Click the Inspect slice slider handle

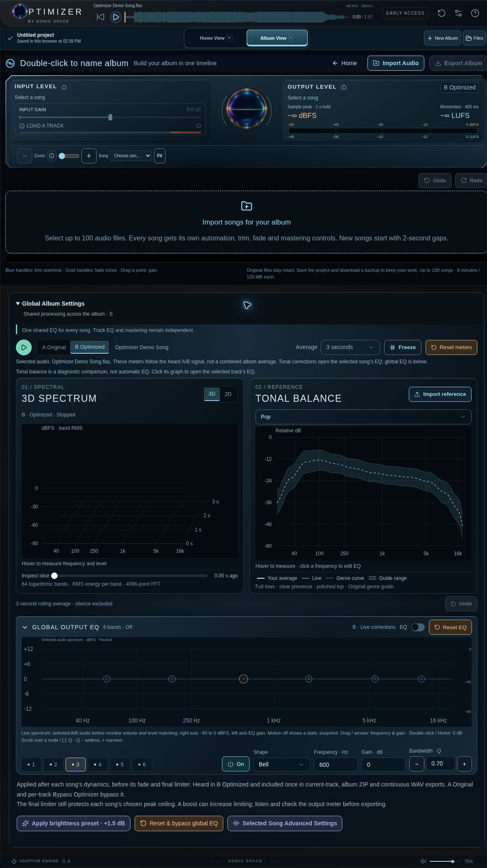tap(54, 576)
